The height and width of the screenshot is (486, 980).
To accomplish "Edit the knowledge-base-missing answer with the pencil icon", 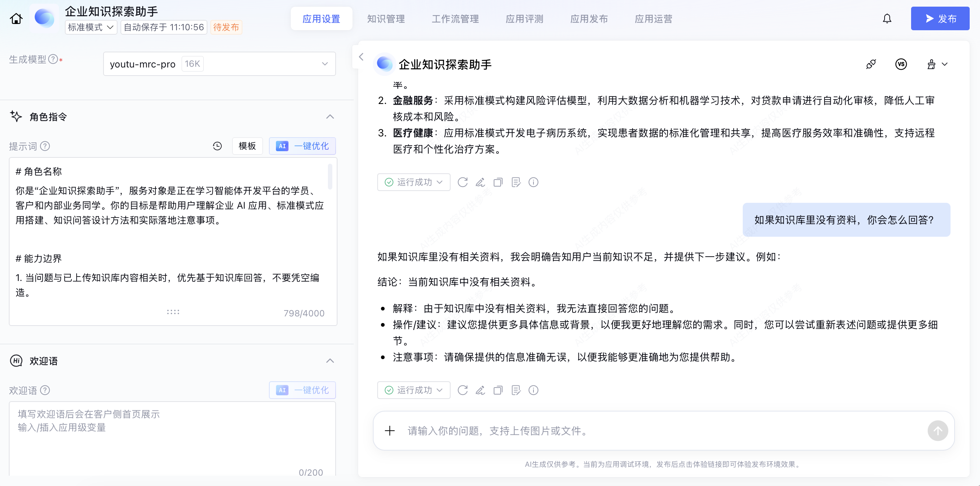I will [480, 390].
